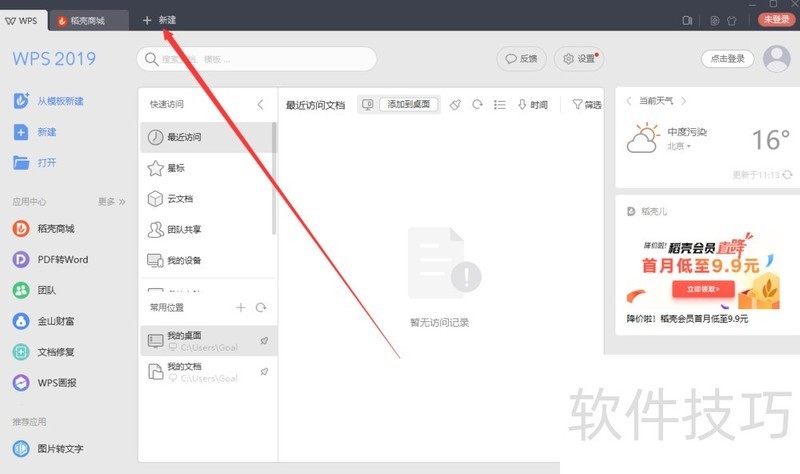Open the 筛选 filter
The height and width of the screenshot is (474, 800).
point(587,105)
